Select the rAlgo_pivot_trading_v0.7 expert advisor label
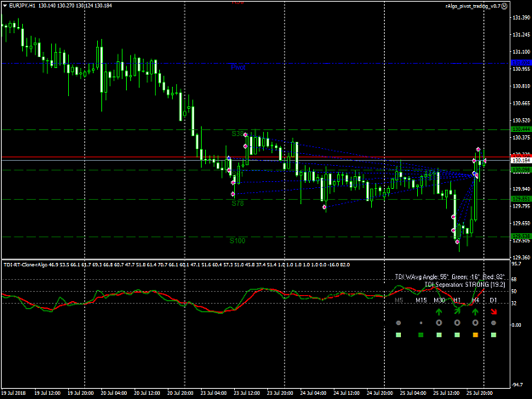This screenshot has height=399, width=532. pyautogui.click(x=473, y=7)
